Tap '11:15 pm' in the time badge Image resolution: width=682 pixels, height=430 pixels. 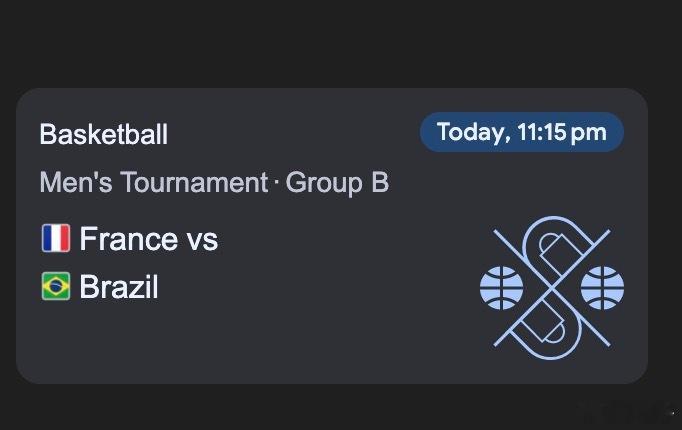coord(563,133)
